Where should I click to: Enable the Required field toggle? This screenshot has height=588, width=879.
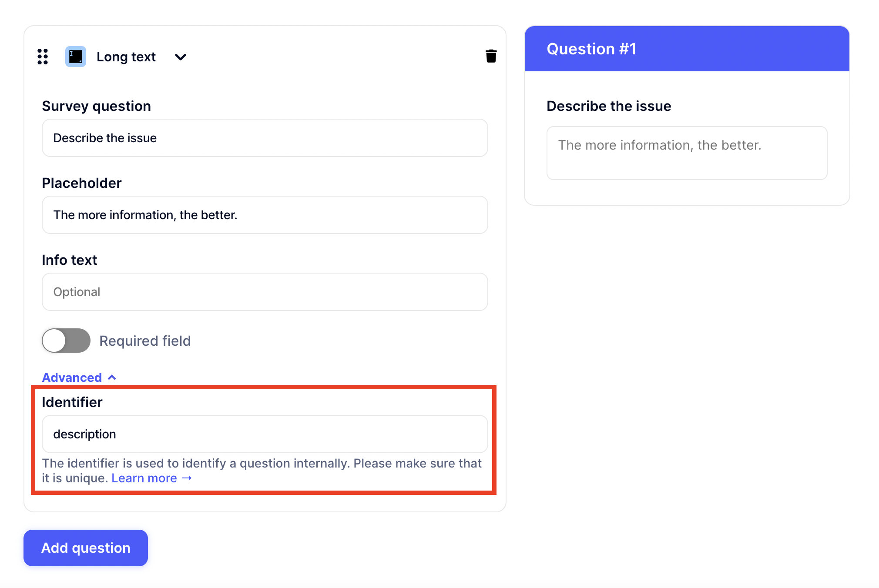click(x=66, y=341)
